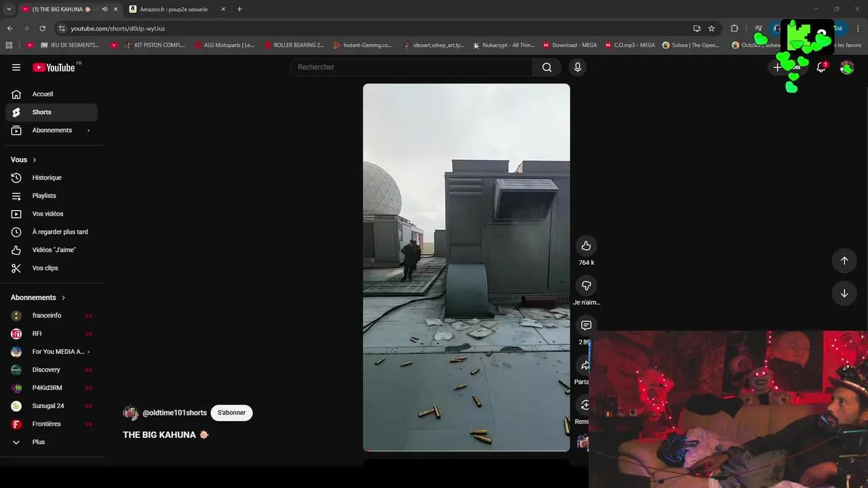Image resolution: width=868 pixels, height=488 pixels.
Task: Open Frontières channel subscription
Action: (51, 424)
